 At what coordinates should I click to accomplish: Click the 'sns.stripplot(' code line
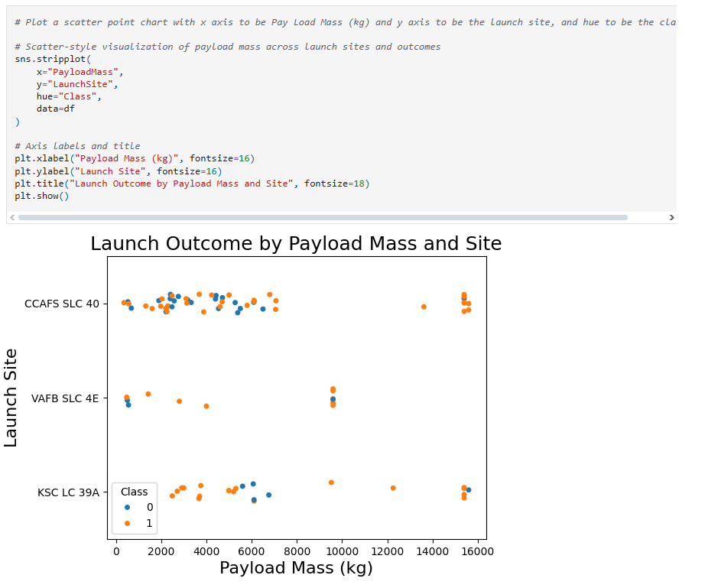53,59
